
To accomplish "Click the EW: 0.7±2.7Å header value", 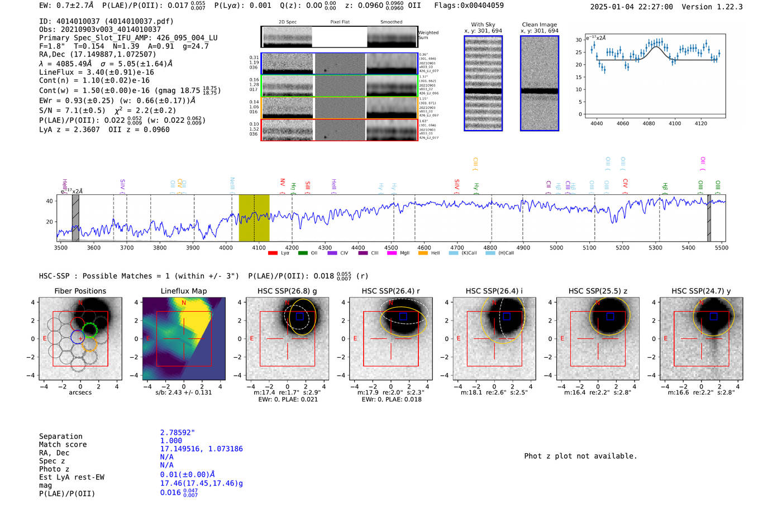I will (x=66, y=5).
